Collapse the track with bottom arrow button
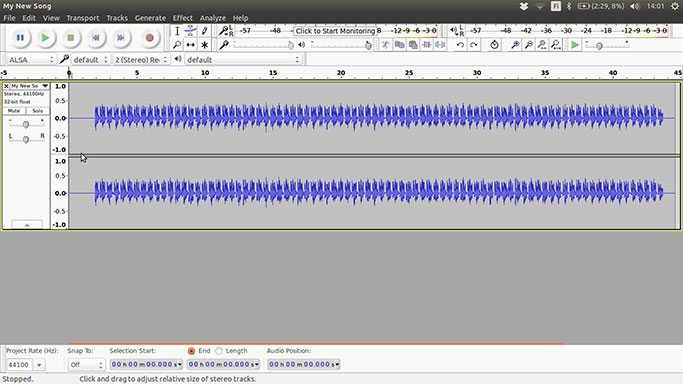This screenshot has height=384, width=683. [27, 225]
